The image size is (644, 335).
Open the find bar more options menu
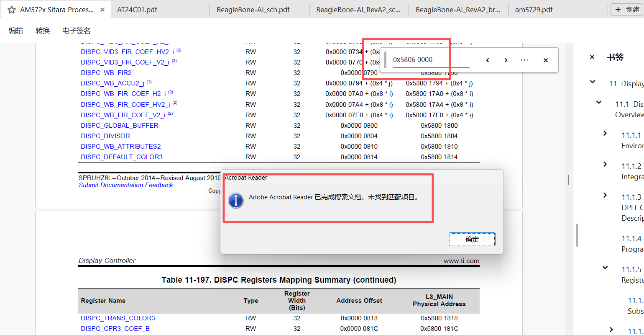[524, 60]
